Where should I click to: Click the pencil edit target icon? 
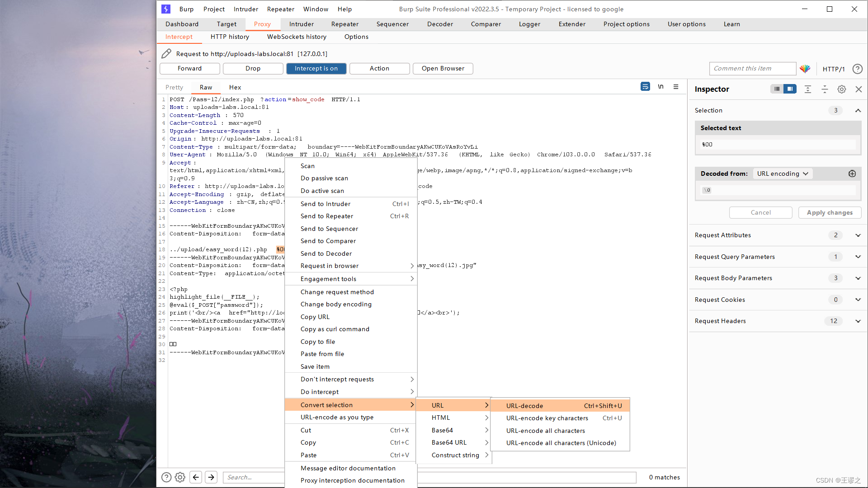click(166, 54)
